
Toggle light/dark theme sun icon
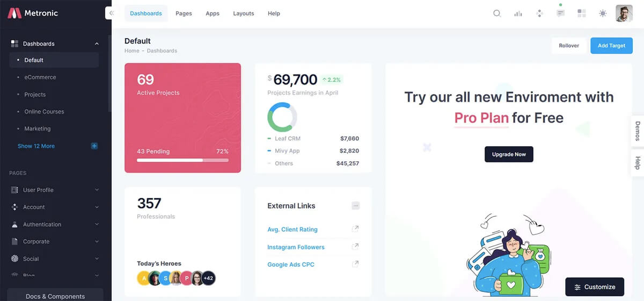pos(603,13)
